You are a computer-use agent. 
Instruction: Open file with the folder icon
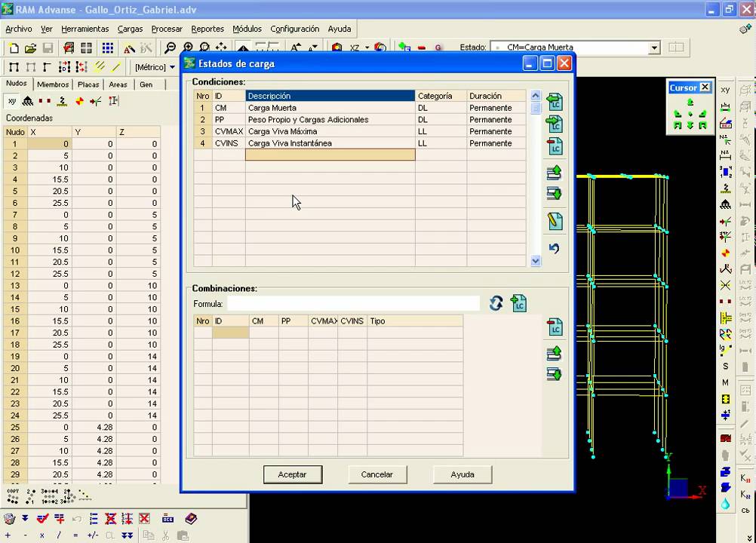[31, 48]
